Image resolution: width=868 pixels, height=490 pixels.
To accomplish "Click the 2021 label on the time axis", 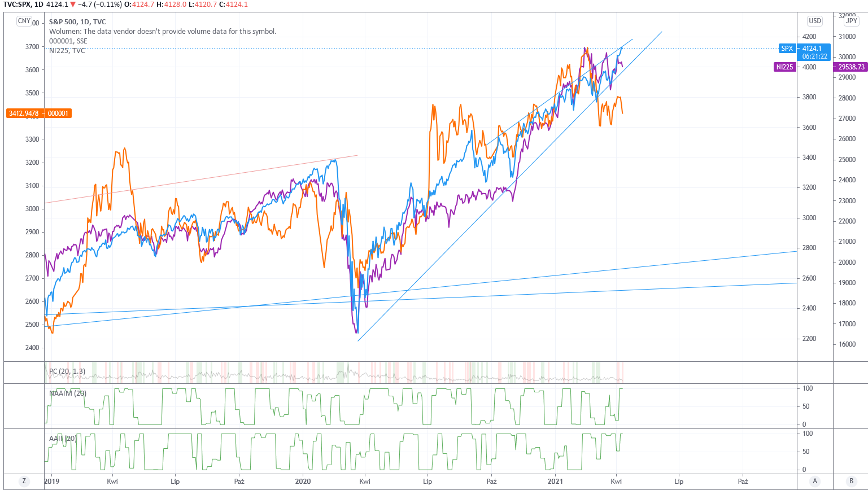I will click(556, 482).
